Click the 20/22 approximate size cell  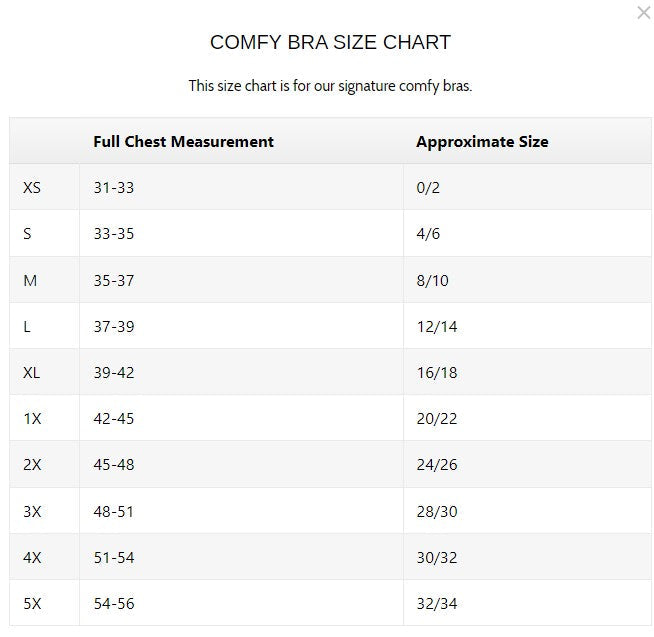tap(436, 419)
